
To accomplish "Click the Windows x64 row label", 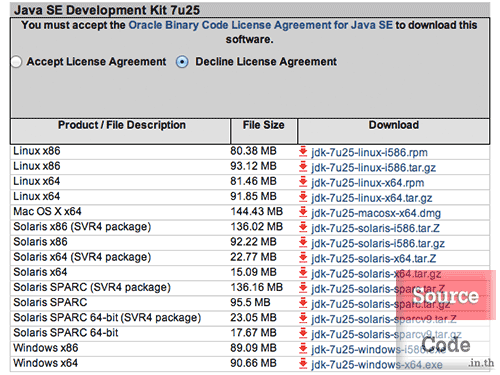I will click(46, 363).
